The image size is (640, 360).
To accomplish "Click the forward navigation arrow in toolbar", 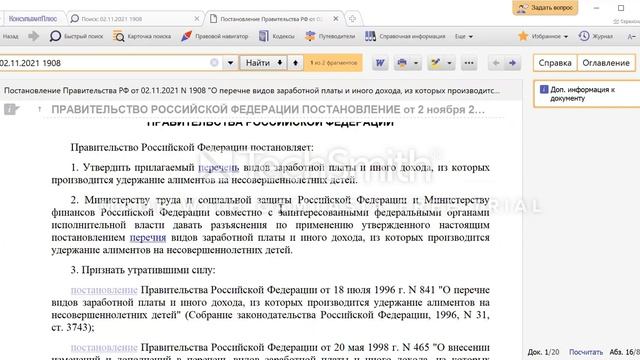I will click(33, 36).
